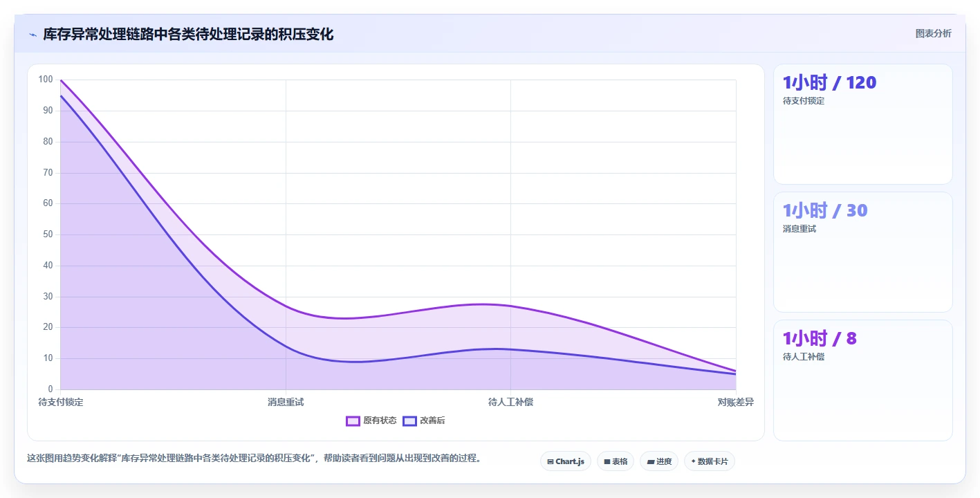Click the Chart.js tag icon
The width and height of the screenshot is (980, 498).
coord(551,461)
